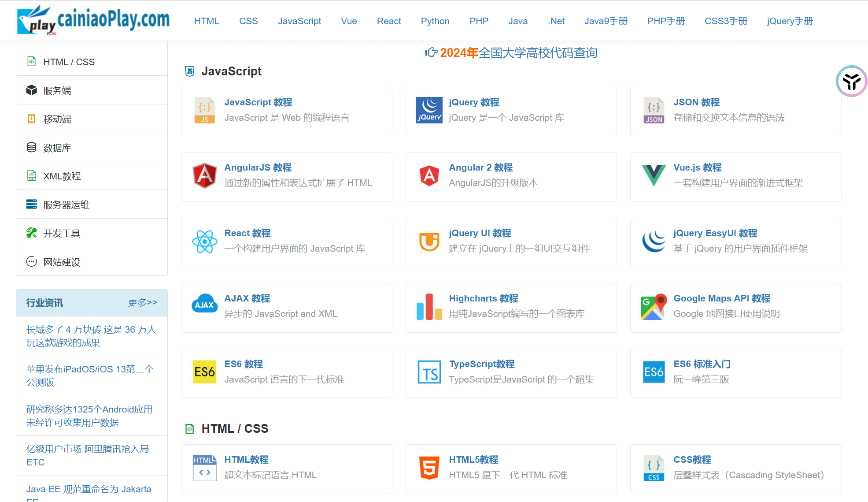Open the CSS top navigation item
Screen dimensions: 868x502
click(x=248, y=21)
